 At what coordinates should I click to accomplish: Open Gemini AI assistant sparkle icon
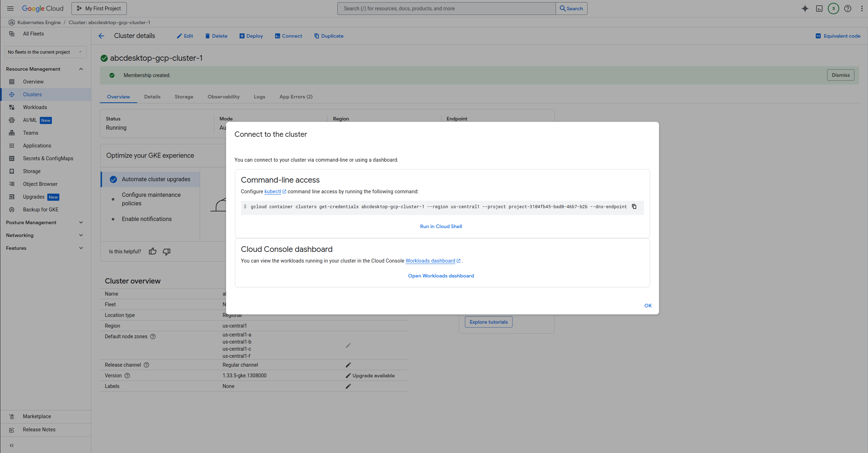(x=805, y=9)
